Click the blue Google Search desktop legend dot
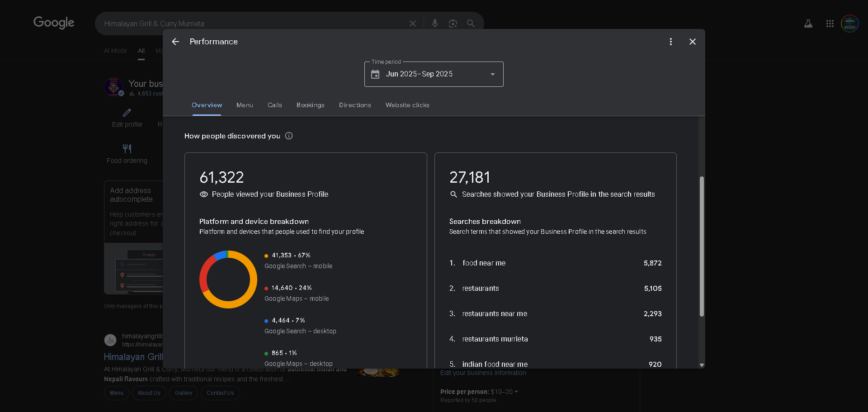The width and height of the screenshot is (868, 412). pos(266,321)
